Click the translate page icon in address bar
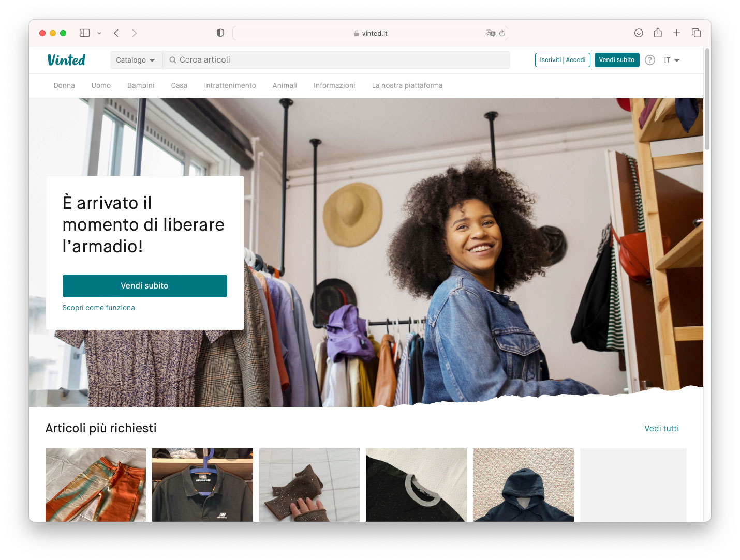740x560 pixels. (490, 33)
